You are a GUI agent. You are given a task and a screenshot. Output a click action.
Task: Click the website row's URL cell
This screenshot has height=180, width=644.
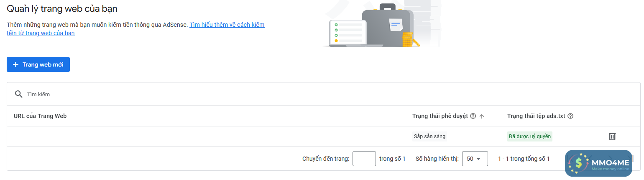point(125,136)
